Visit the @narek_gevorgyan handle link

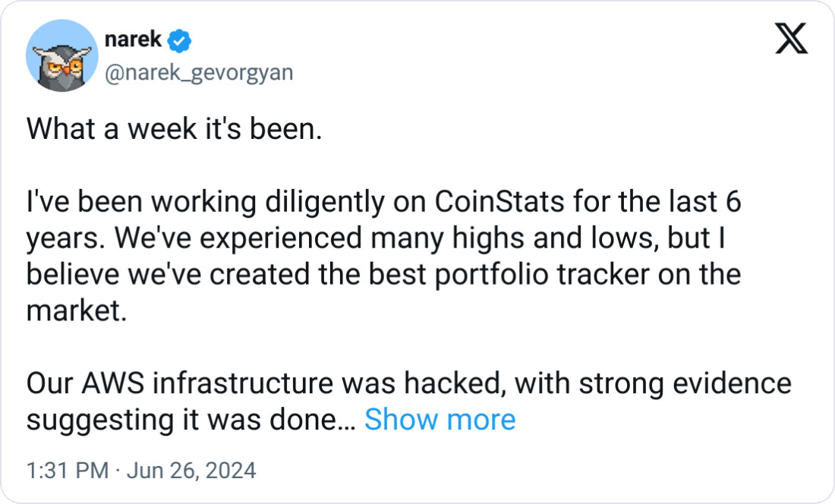199,72
